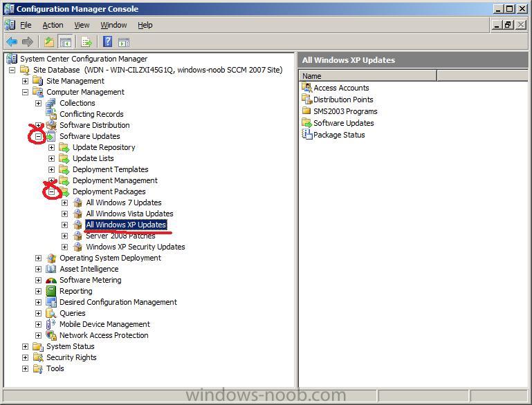532x405 pixels.
Task: Click the Operating System Deployment icon
Action: [x=52, y=258]
